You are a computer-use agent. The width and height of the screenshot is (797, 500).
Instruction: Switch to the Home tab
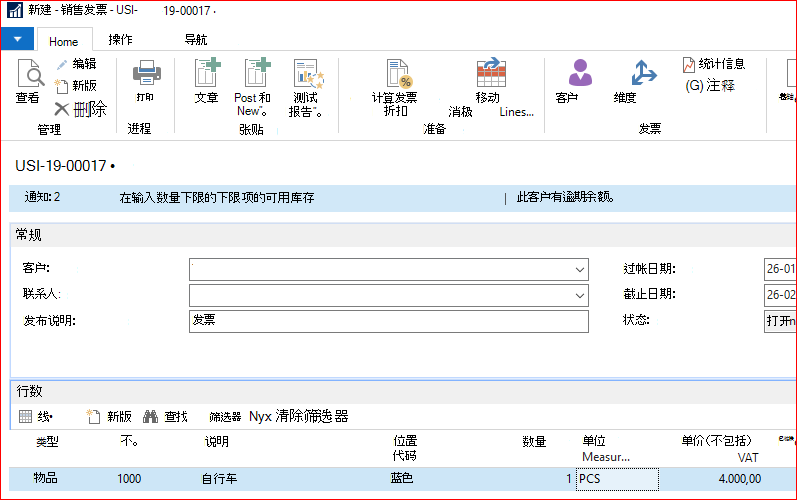(64, 42)
